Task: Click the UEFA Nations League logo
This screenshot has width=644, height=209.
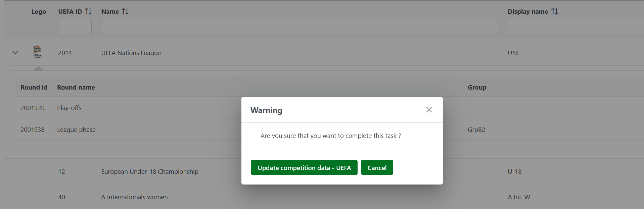Action: click(37, 52)
